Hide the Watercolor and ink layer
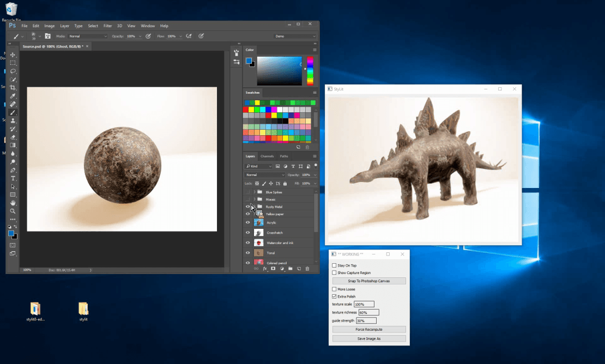 [x=247, y=242]
